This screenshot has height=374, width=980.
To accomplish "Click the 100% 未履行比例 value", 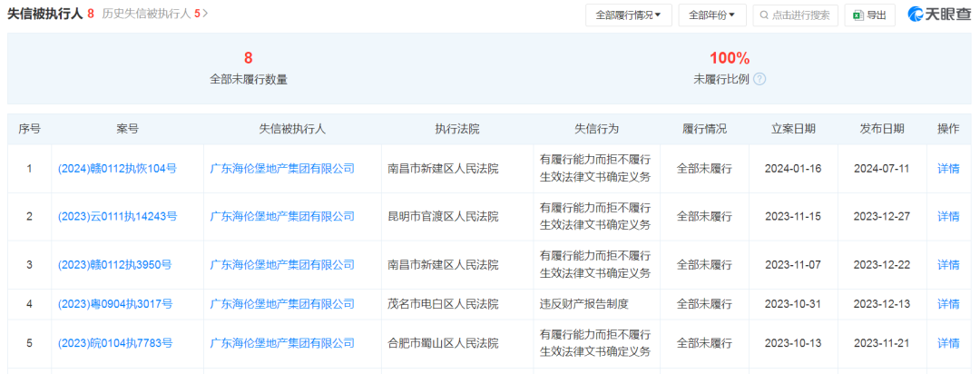I will tap(730, 58).
